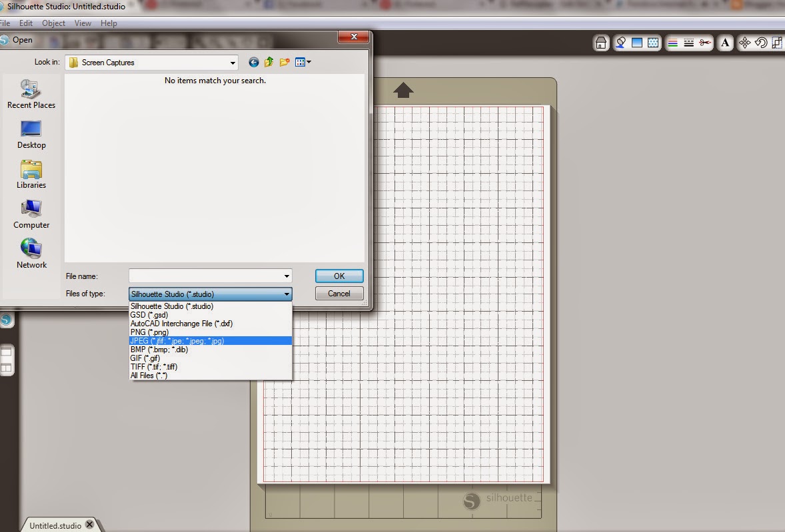Create a new folder in dialog
Screen dimensions: 785x532
(x=285, y=62)
